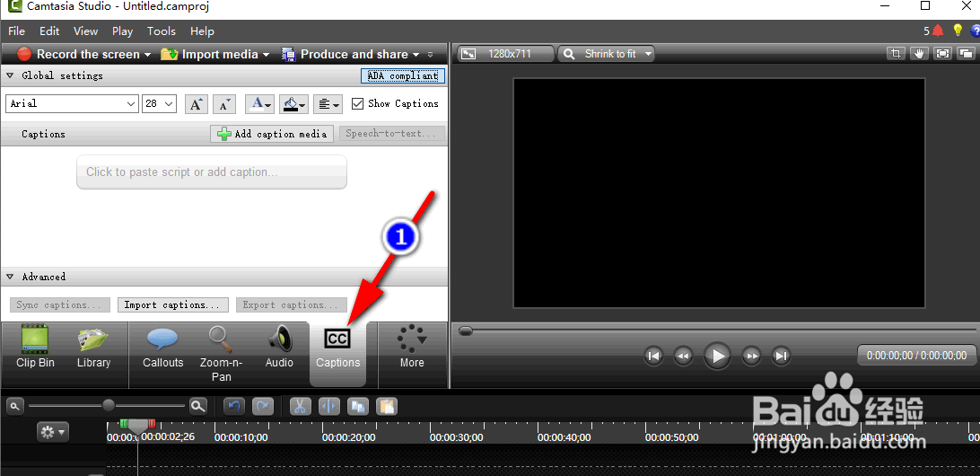Open Record the screen dropdown arrow
The image size is (980, 476).
[x=147, y=55]
